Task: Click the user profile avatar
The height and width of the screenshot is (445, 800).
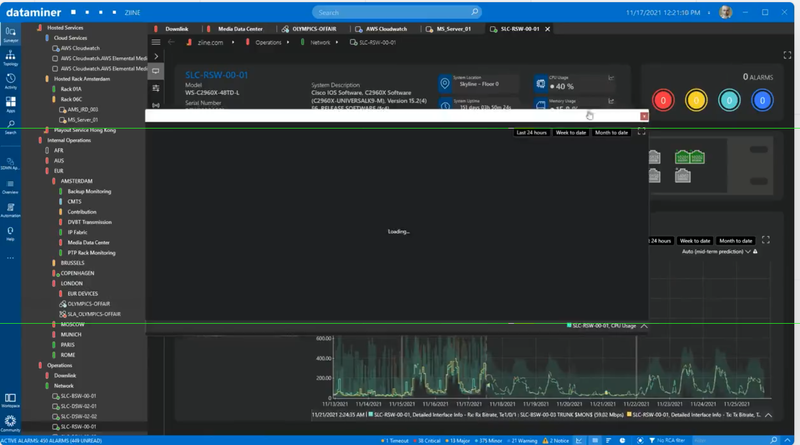Action: (x=725, y=12)
